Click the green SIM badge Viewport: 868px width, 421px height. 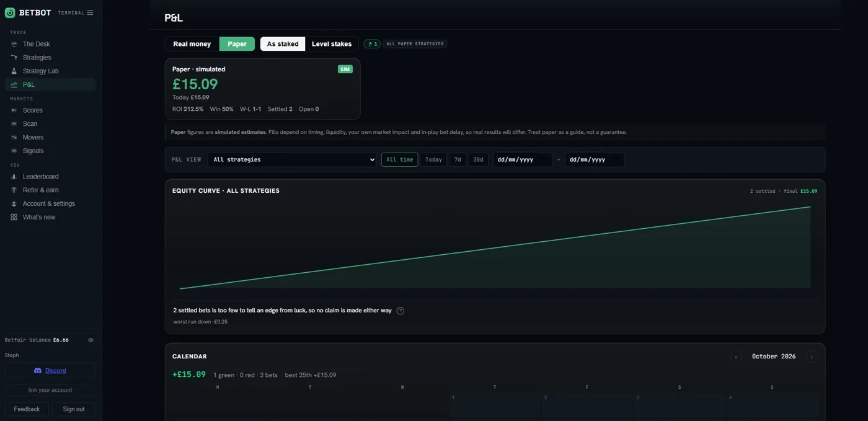pos(345,69)
